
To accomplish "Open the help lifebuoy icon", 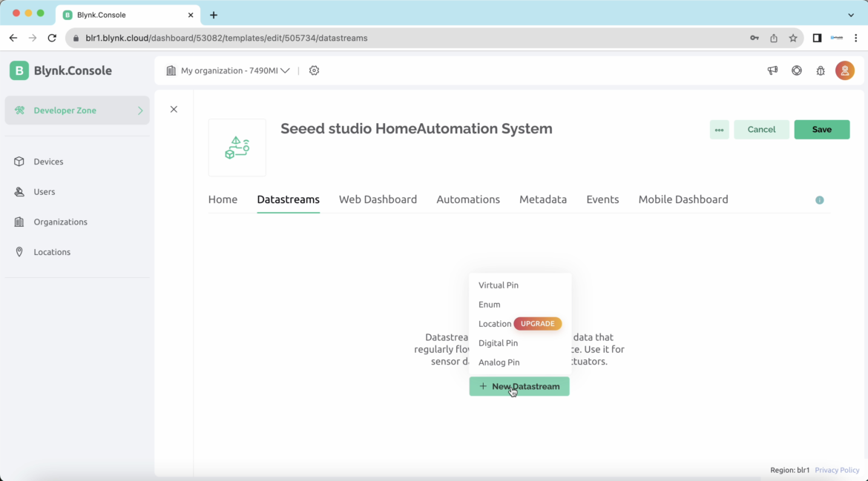I will [796, 70].
